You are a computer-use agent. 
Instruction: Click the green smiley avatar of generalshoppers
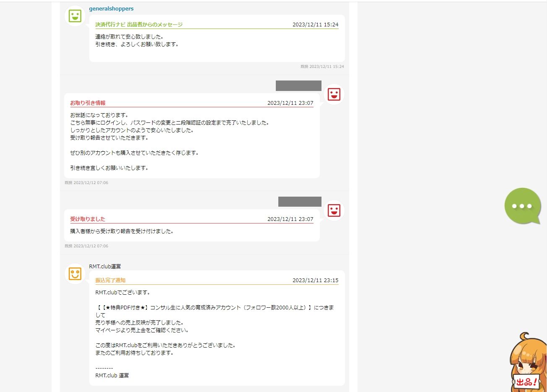click(75, 16)
